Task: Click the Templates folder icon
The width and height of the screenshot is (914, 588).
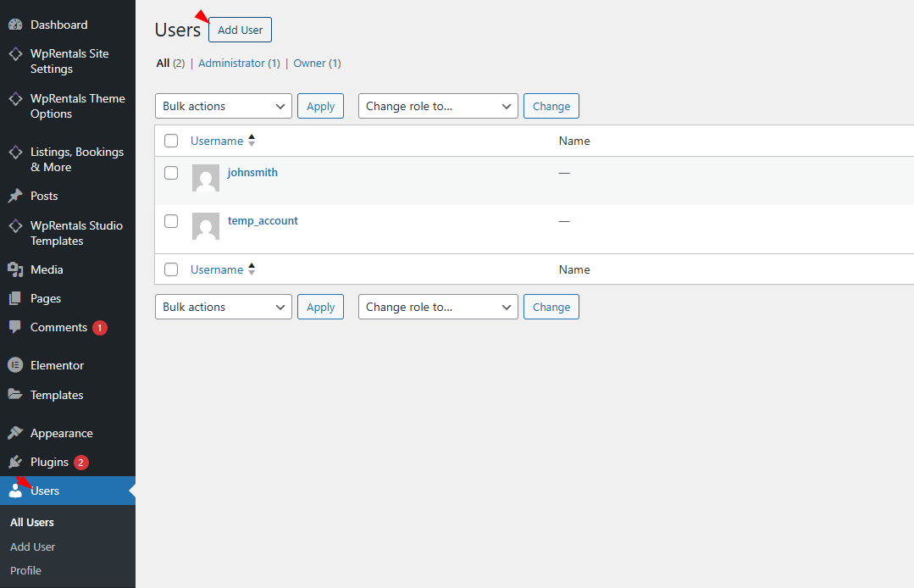Action: (15, 395)
